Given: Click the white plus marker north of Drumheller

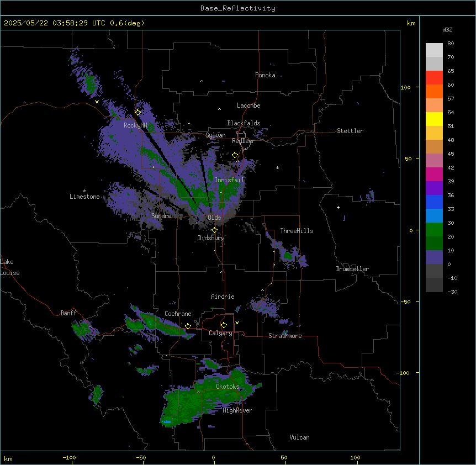Looking at the screenshot, I should click(338, 207).
